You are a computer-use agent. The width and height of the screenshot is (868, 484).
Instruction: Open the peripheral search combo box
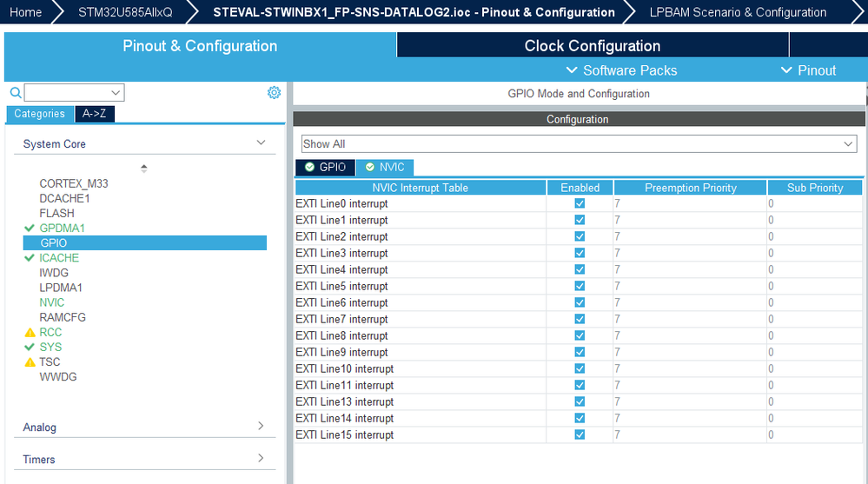74,92
